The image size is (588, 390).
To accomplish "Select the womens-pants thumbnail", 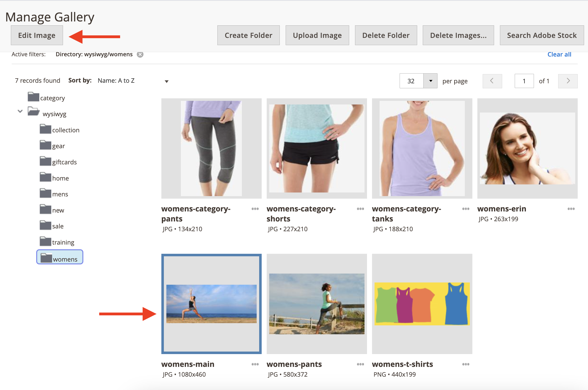I will click(317, 304).
